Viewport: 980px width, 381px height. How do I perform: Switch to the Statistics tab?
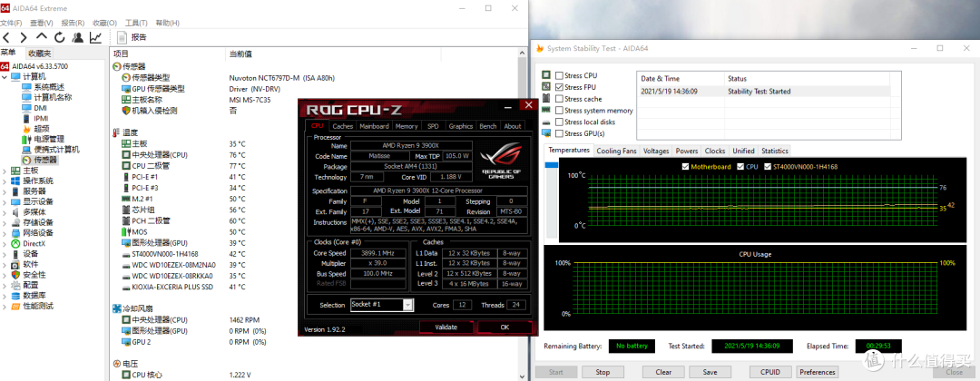point(774,151)
